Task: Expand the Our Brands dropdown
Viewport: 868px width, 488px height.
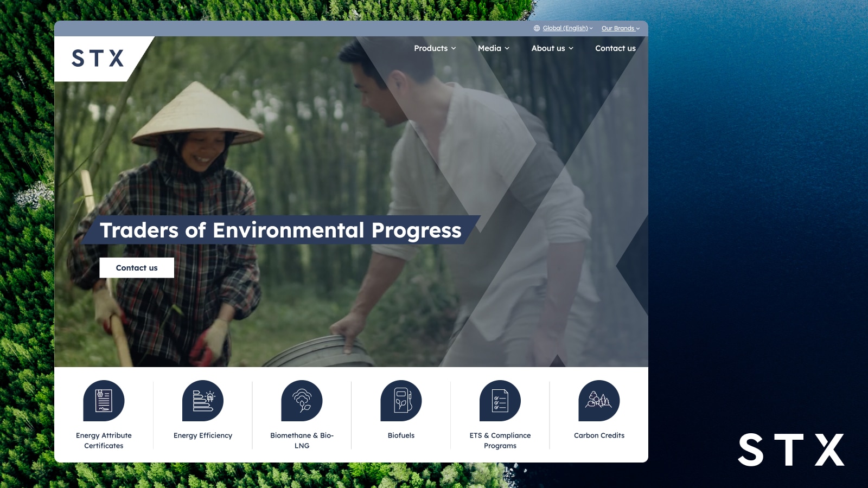Action: (619, 28)
